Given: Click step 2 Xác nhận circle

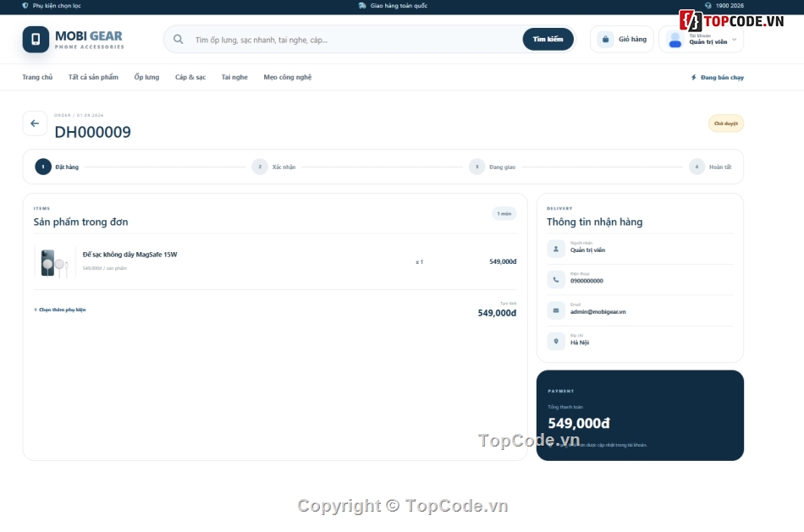Looking at the screenshot, I should pyautogui.click(x=260, y=167).
